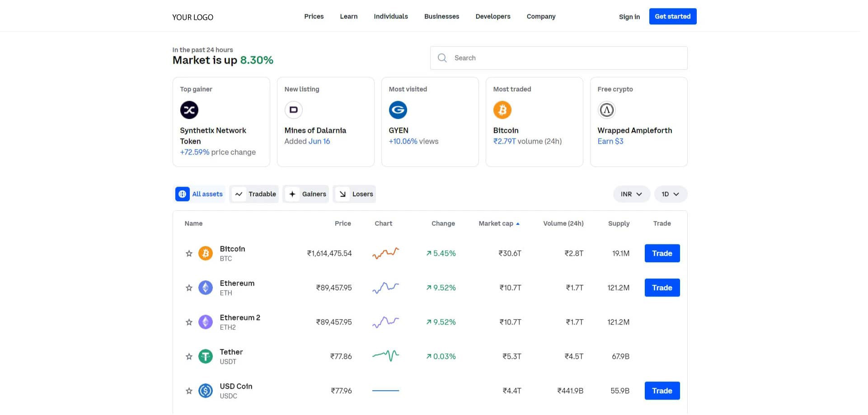Click the ₹1,614,475.54 Bitcoin price
The height and width of the screenshot is (415, 868).
(x=329, y=253)
